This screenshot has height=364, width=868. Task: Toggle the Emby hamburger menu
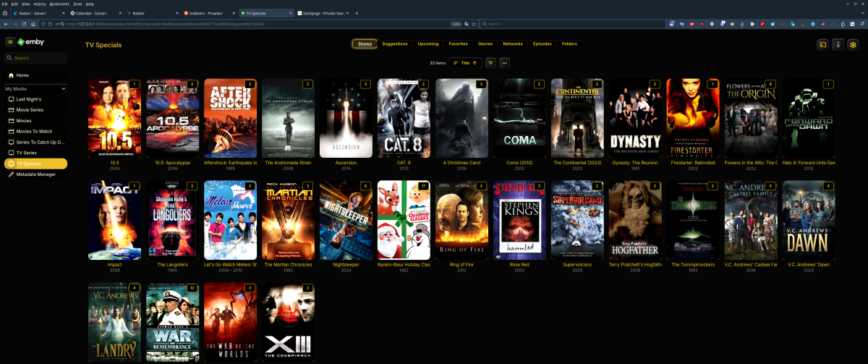pyautogui.click(x=10, y=42)
